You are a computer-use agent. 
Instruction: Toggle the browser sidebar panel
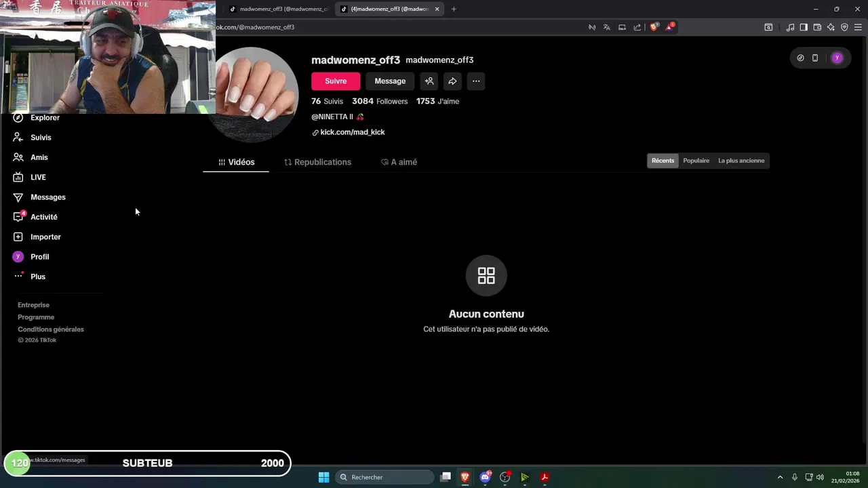coord(804,27)
